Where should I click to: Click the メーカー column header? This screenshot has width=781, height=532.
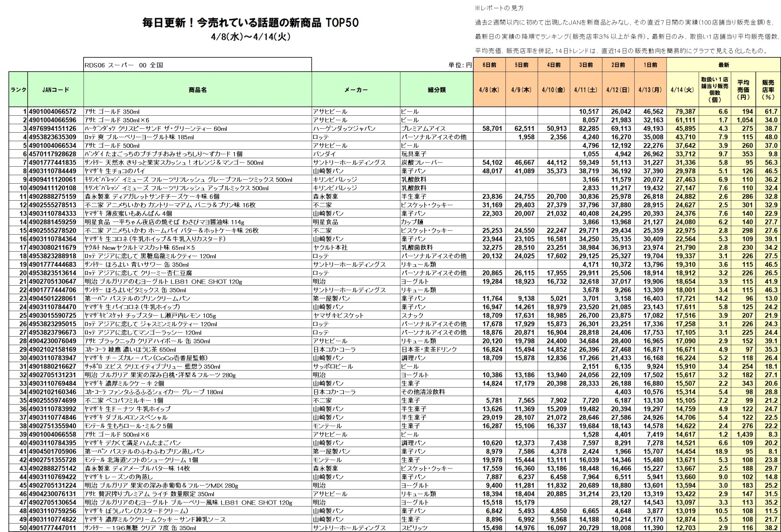point(356,90)
